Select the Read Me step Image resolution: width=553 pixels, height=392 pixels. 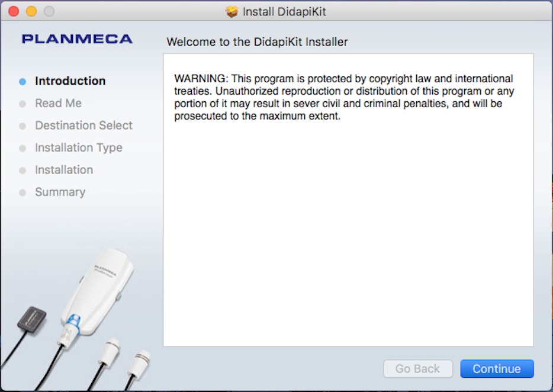58,103
